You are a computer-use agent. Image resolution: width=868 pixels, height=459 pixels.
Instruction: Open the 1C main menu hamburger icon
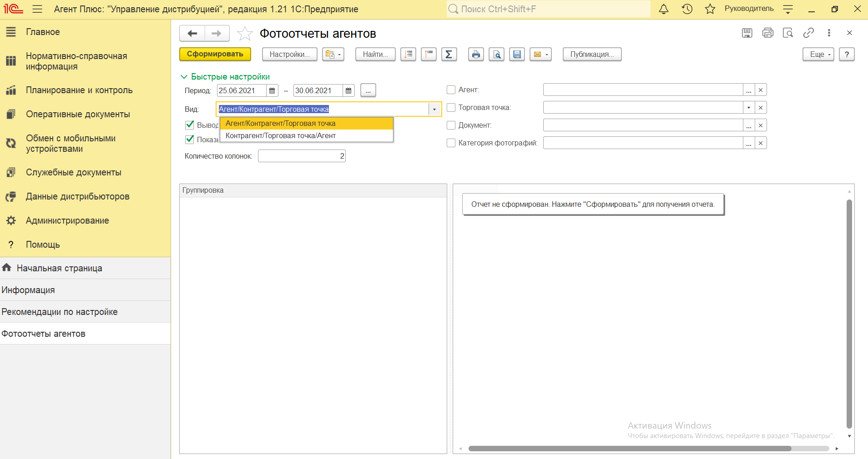(37, 9)
